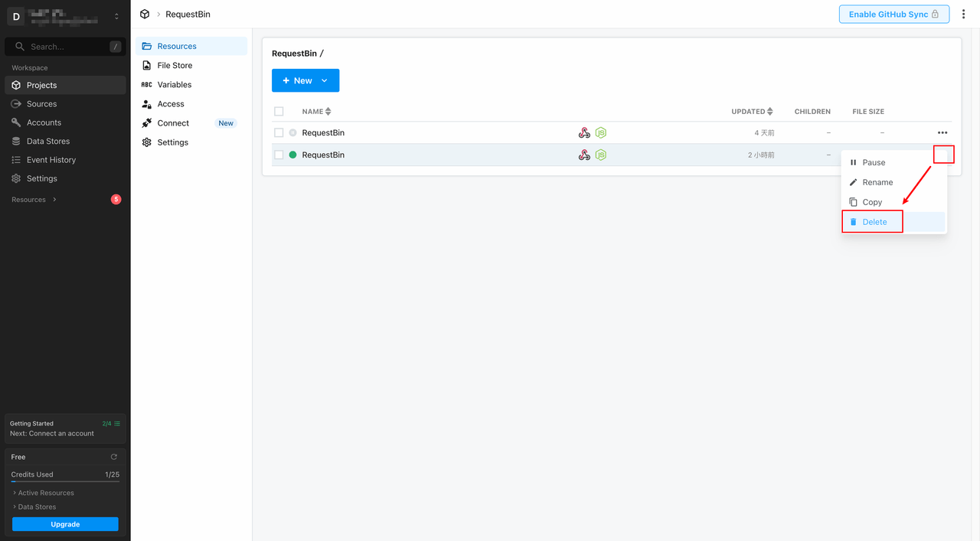This screenshot has height=541, width=980.
Task: Click the FILE SIZE column header
Action: (x=868, y=112)
